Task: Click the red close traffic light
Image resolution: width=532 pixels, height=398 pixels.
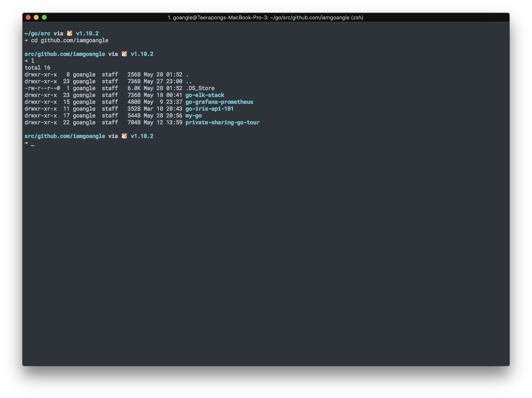Action: (28, 17)
